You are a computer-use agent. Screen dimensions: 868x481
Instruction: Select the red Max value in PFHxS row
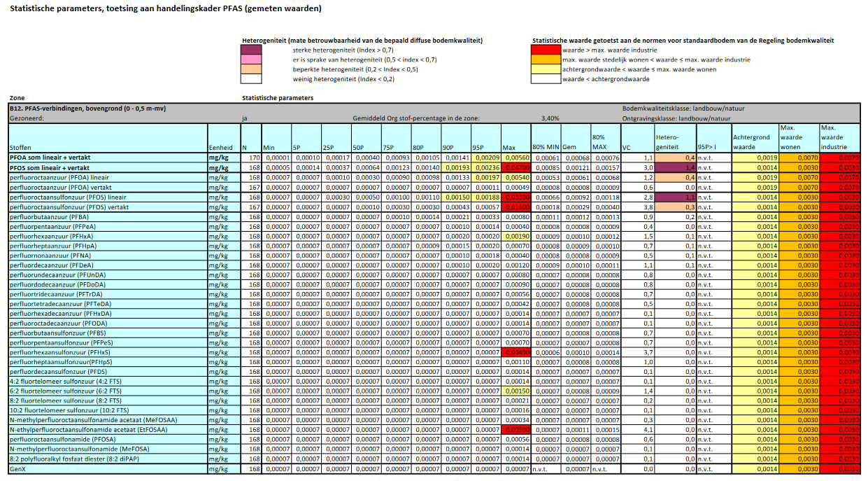point(516,352)
